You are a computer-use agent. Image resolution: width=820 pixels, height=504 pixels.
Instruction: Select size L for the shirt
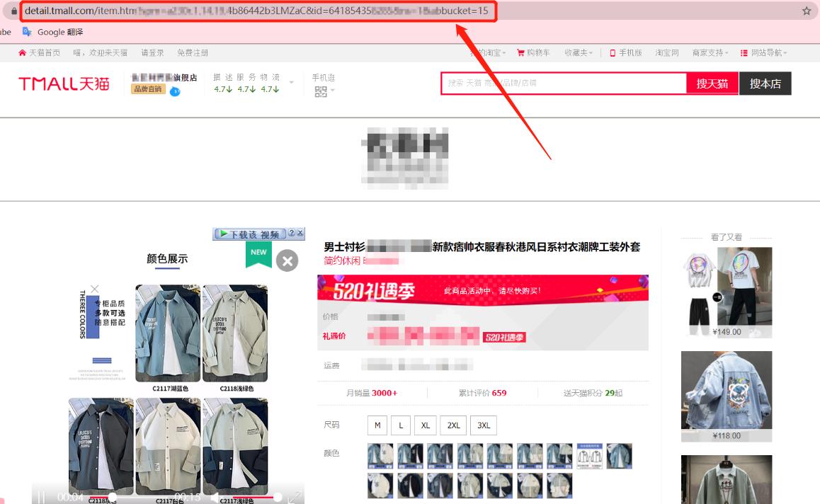click(400, 425)
